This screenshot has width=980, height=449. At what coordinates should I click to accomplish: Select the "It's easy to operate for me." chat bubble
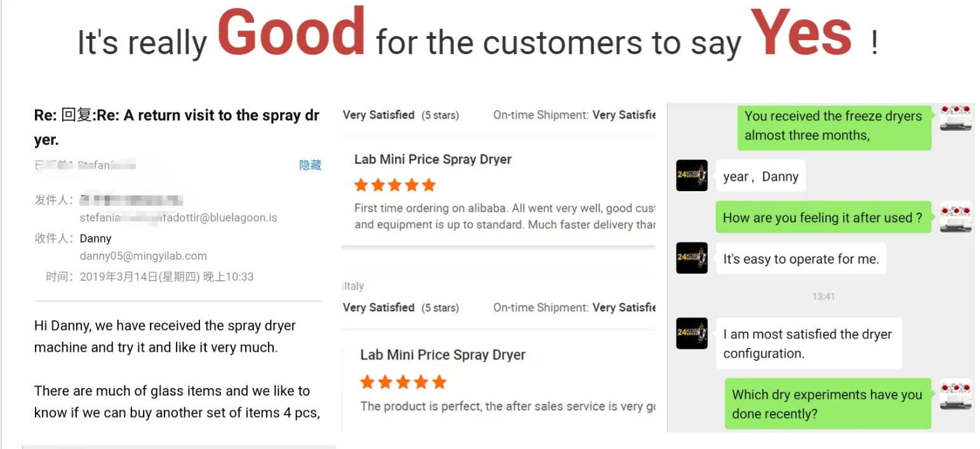coord(801,259)
